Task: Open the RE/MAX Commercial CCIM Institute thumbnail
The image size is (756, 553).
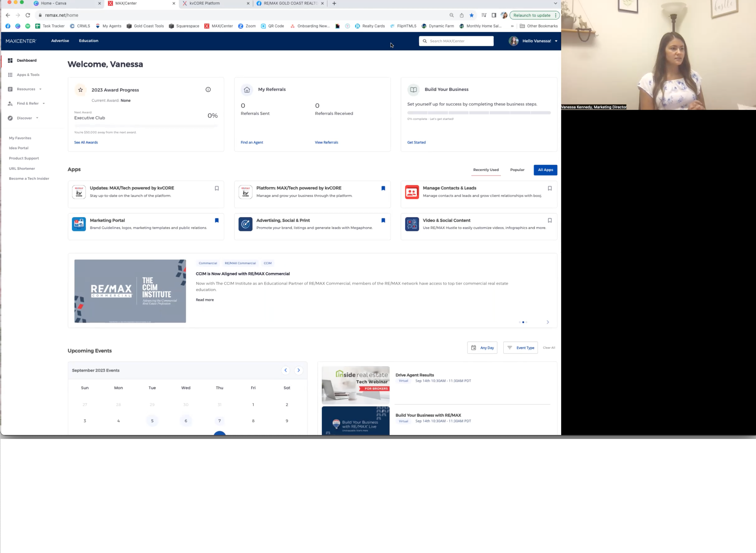Action: (130, 291)
